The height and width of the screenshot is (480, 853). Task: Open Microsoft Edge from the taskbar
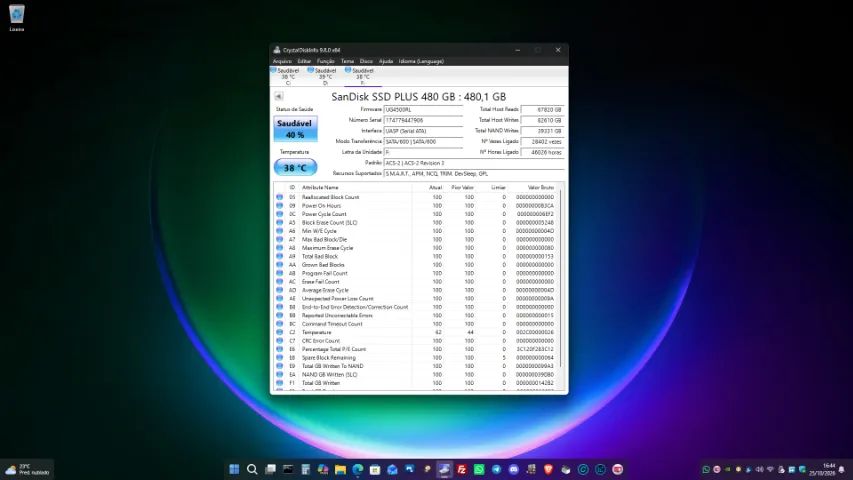[357, 469]
